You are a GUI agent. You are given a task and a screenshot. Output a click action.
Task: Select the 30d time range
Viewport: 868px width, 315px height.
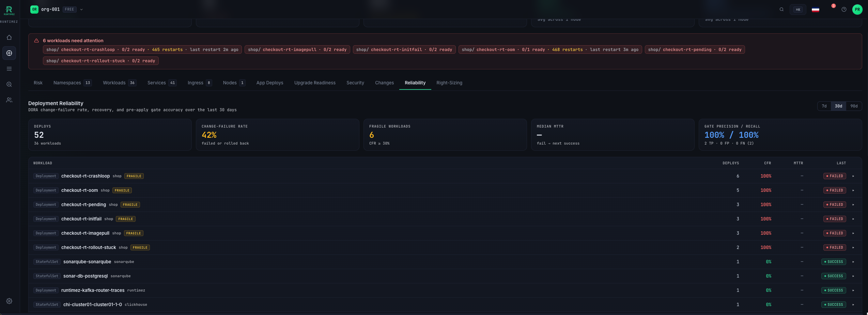pos(838,106)
